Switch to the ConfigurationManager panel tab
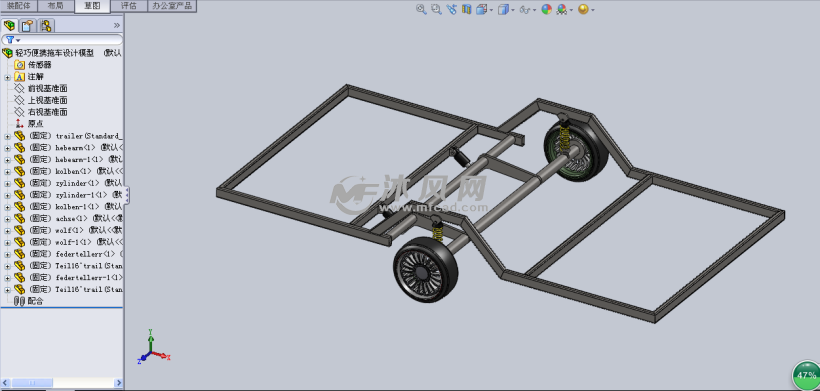Viewport: 820px width, 391px height. [46, 25]
